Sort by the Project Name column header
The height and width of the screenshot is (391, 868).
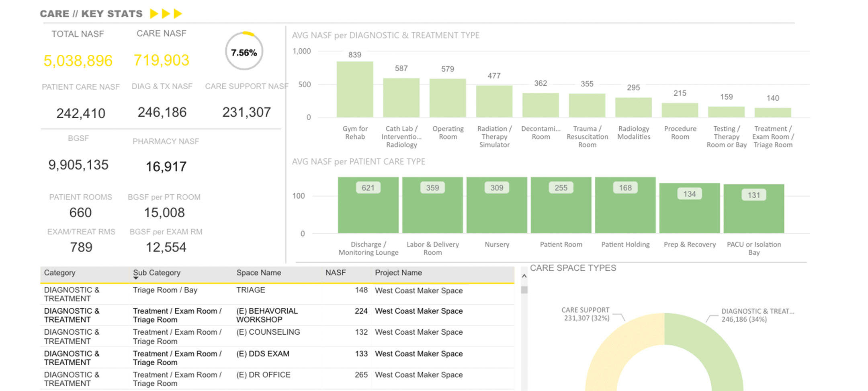coord(398,273)
